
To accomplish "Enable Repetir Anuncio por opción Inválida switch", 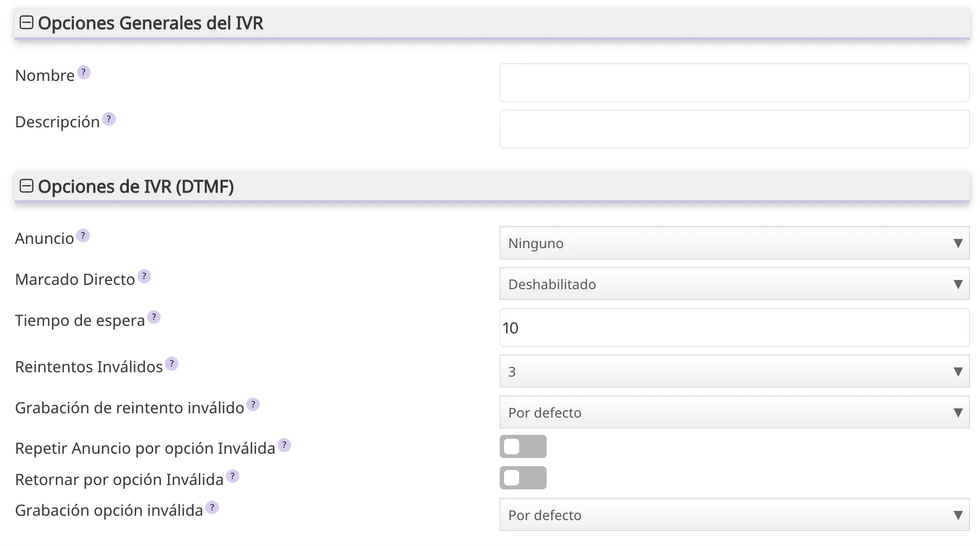I will click(523, 447).
